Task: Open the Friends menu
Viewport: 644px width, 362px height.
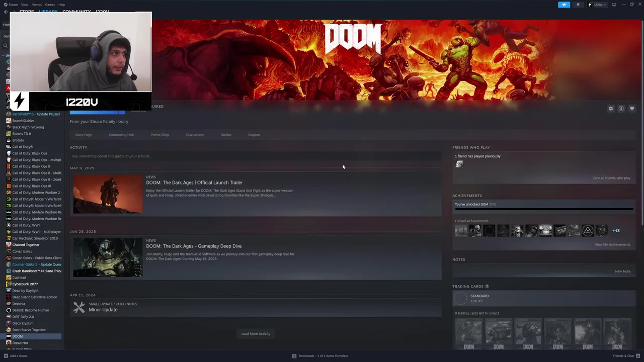Action: pos(37,5)
